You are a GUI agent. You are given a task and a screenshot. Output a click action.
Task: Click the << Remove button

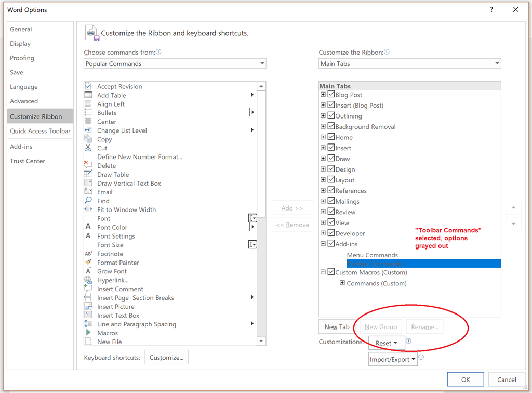tap(292, 225)
